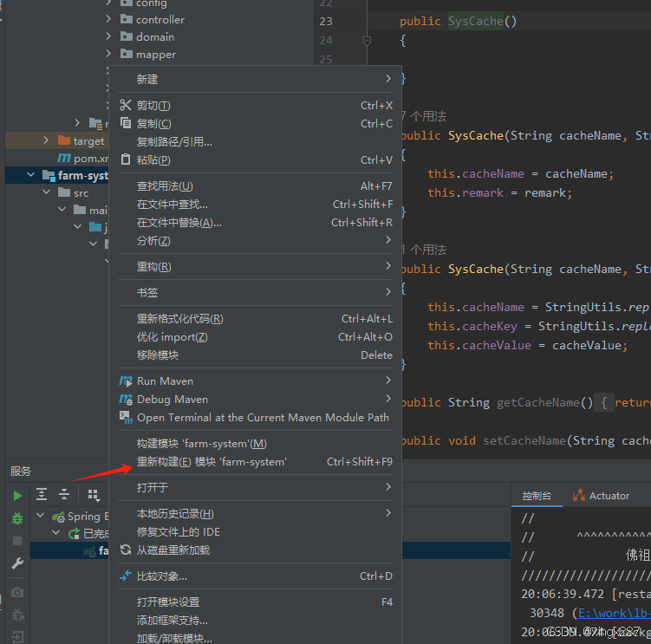Click the pom.xml Maven file icon
Image resolution: width=651 pixels, height=644 pixels.
pos(64,159)
